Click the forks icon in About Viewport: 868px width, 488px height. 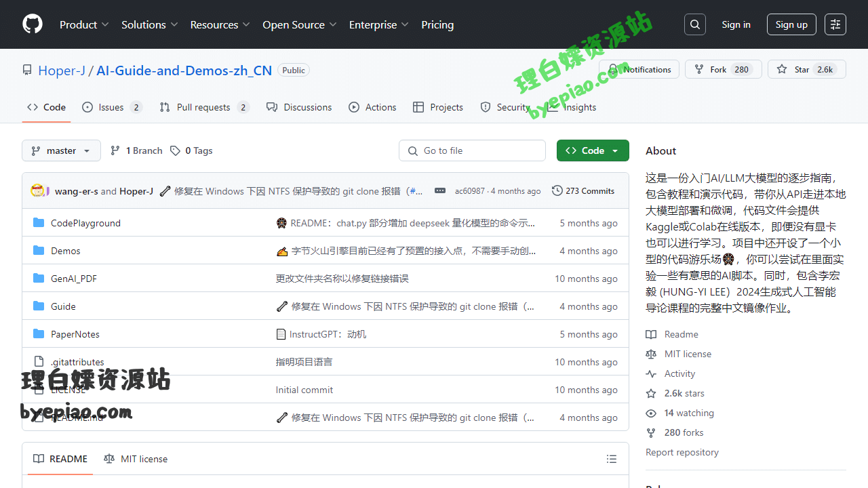coord(651,432)
